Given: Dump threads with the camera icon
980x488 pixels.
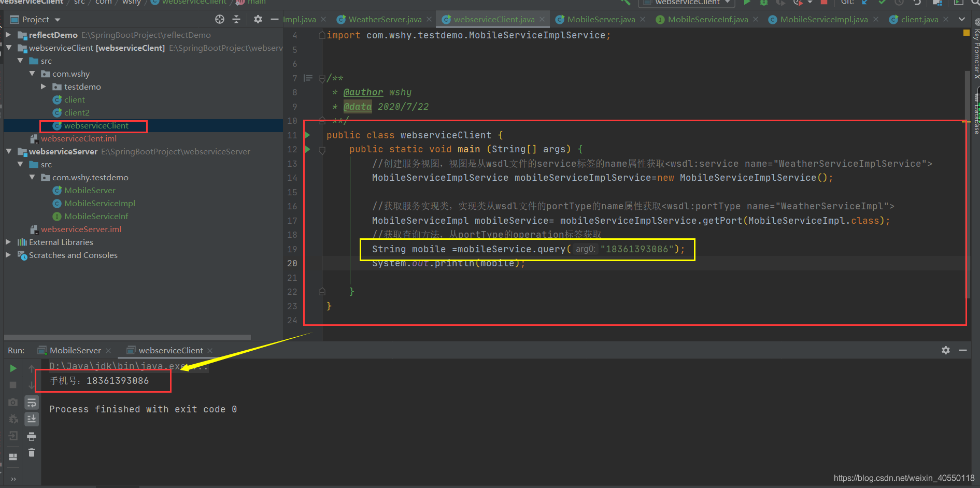Looking at the screenshot, I should tap(13, 402).
